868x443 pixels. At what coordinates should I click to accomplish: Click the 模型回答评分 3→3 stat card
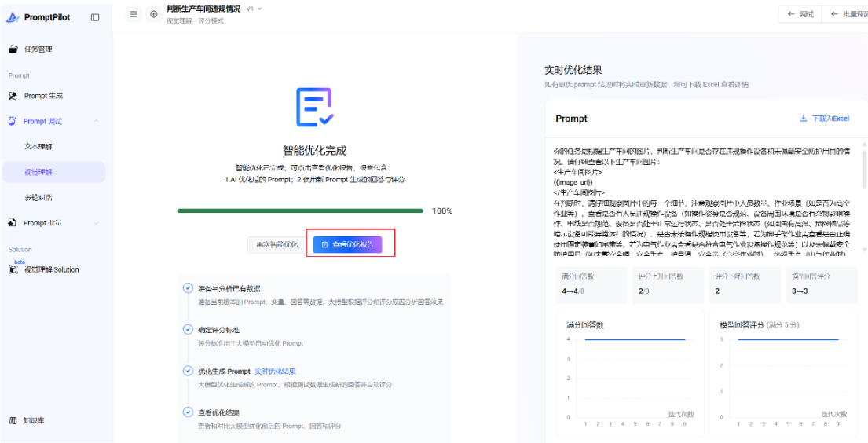point(821,284)
